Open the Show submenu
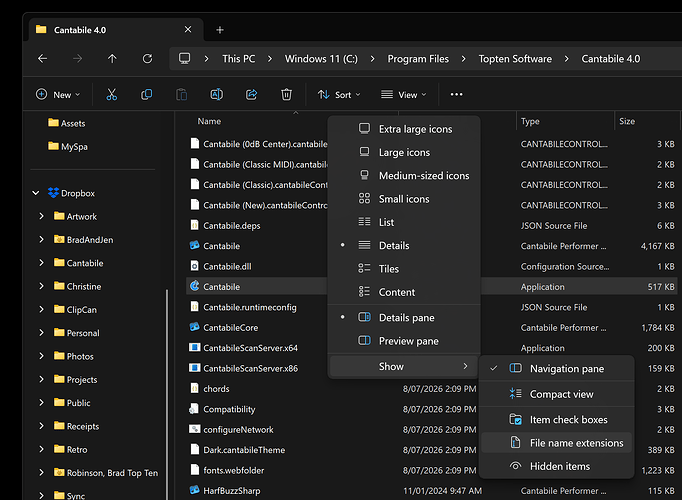 (x=404, y=367)
